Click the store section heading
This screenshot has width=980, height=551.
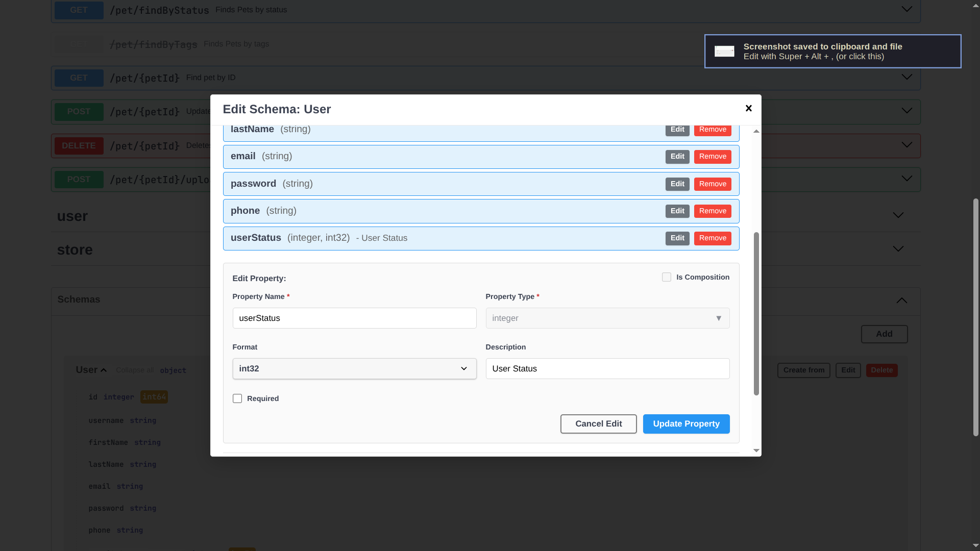(75, 249)
